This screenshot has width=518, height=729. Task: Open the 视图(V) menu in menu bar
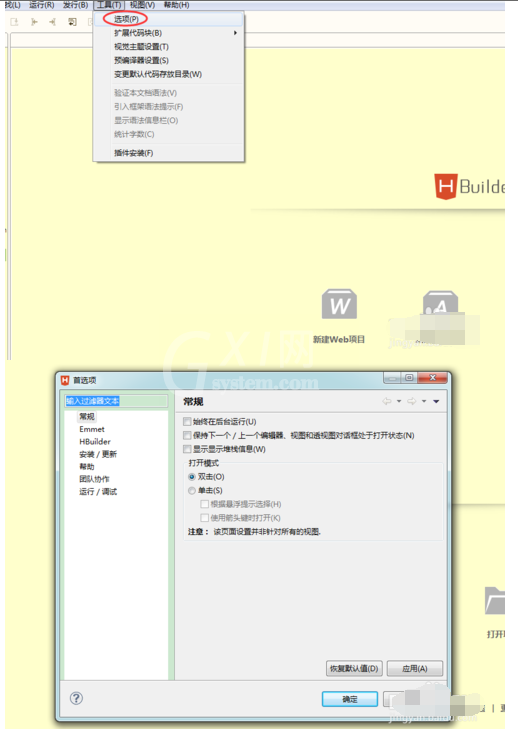[x=142, y=5]
